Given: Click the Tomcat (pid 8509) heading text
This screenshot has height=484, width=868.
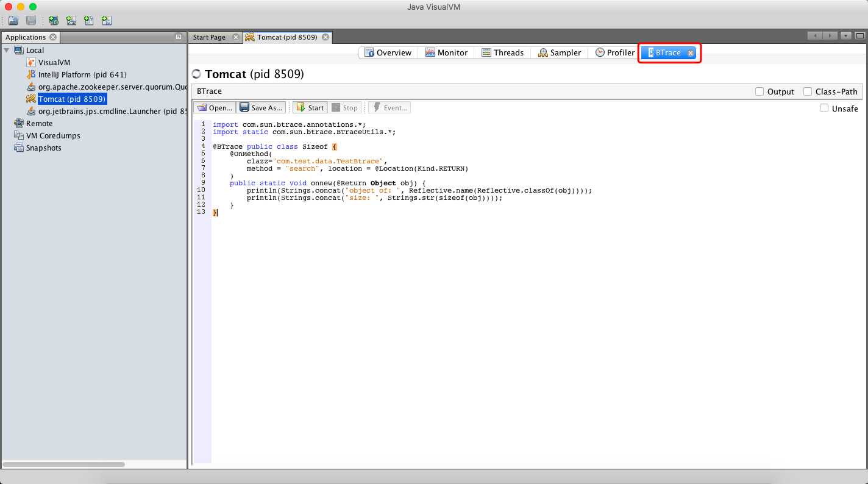Looking at the screenshot, I should coord(254,74).
